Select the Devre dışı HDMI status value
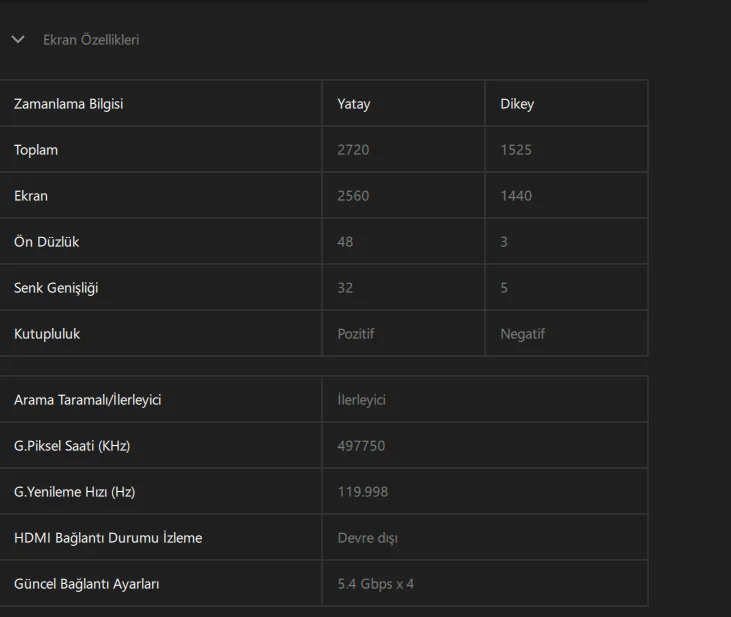Screen dimensions: 731x617 (x=368, y=538)
